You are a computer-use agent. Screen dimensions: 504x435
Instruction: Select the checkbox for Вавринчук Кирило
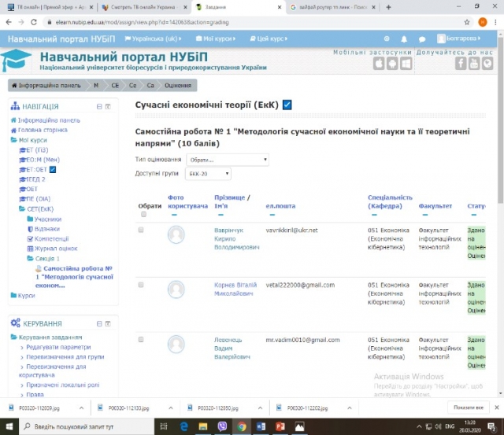pos(142,230)
